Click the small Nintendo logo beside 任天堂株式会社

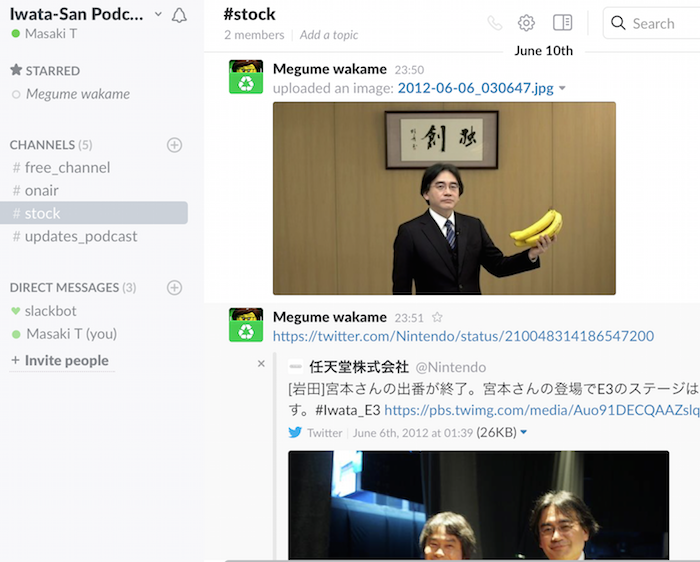pyautogui.click(x=296, y=367)
